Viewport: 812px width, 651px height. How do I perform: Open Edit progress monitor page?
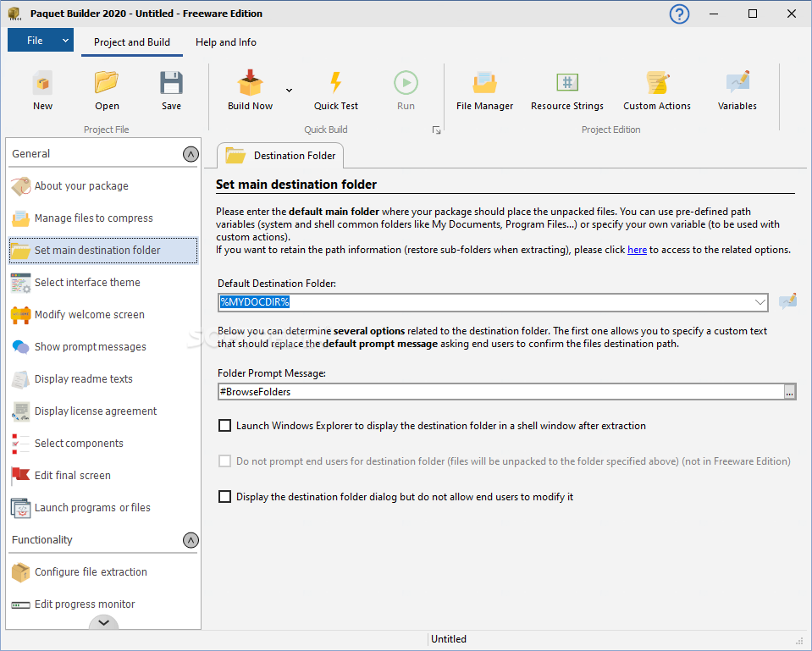tap(103, 604)
